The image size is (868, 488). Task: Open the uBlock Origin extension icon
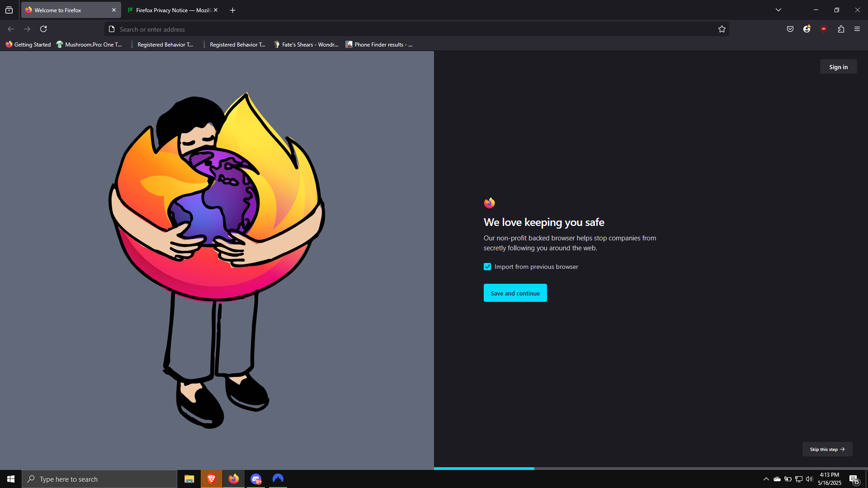pos(823,29)
